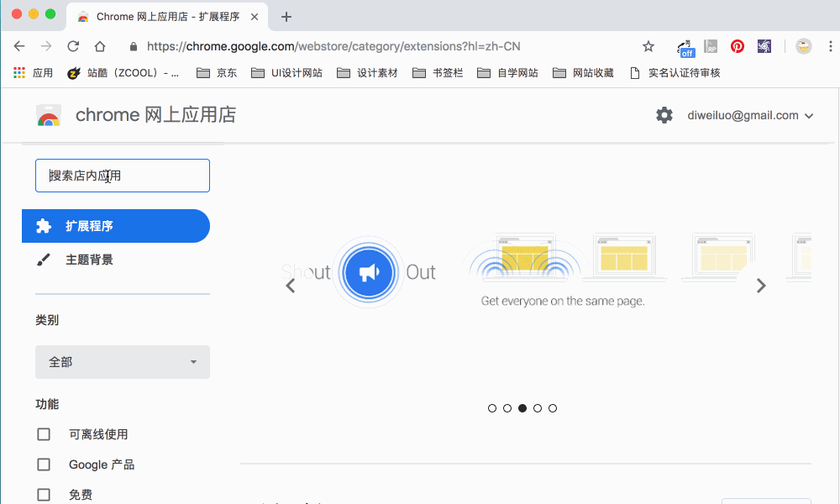Jump to first carousel slide dot
840x504 pixels.
492,408
